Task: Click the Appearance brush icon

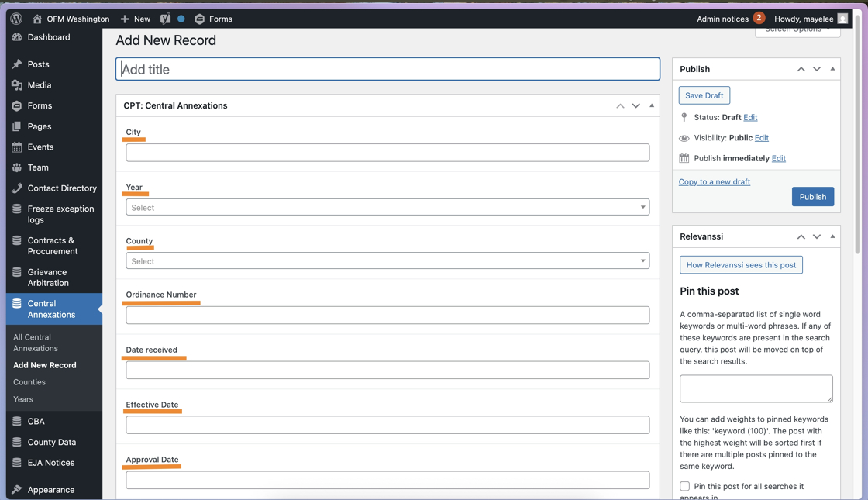Action: [16, 489]
